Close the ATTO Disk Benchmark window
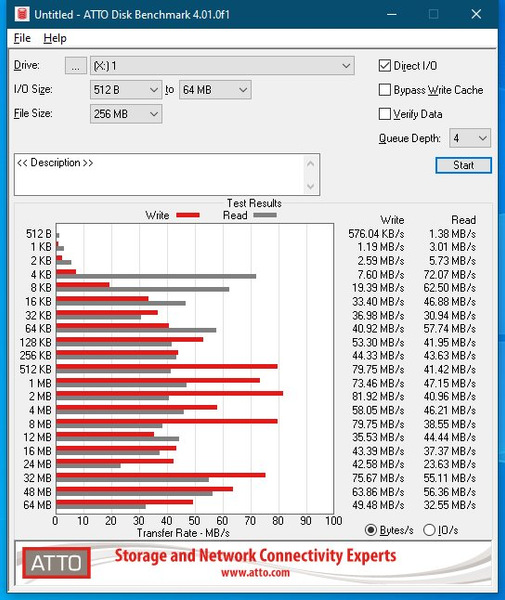 coord(476,15)
